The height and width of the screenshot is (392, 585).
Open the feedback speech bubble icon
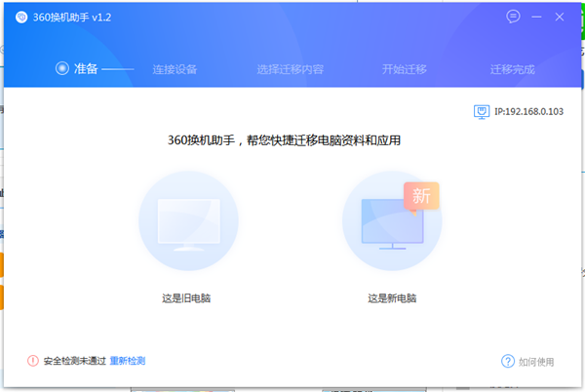[514, 17]
